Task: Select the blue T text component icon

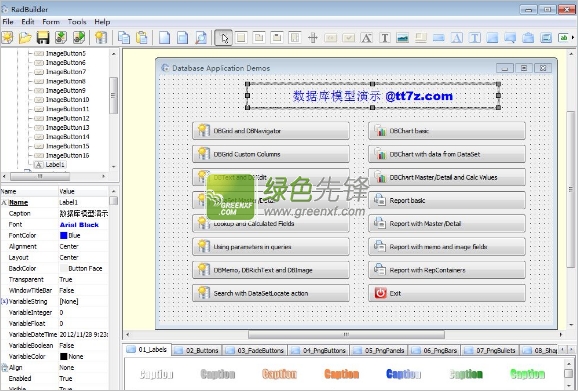Action: pos(474,38)
